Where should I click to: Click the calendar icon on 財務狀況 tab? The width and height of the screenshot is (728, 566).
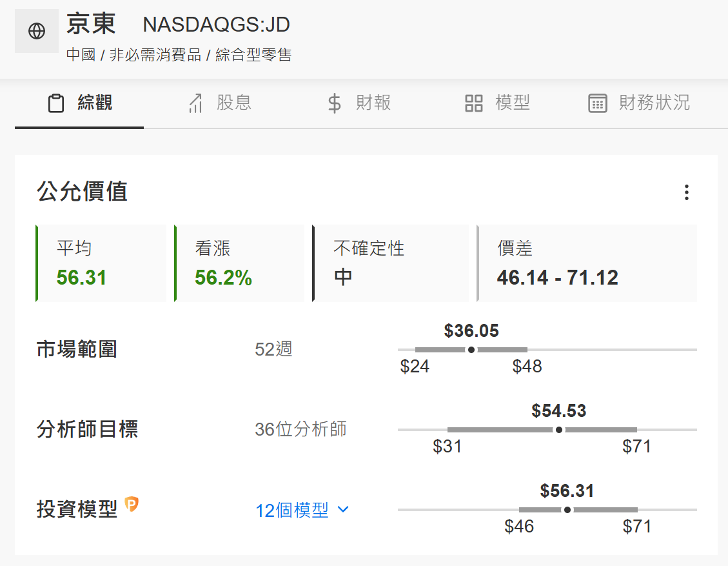(x=598, y=103)
